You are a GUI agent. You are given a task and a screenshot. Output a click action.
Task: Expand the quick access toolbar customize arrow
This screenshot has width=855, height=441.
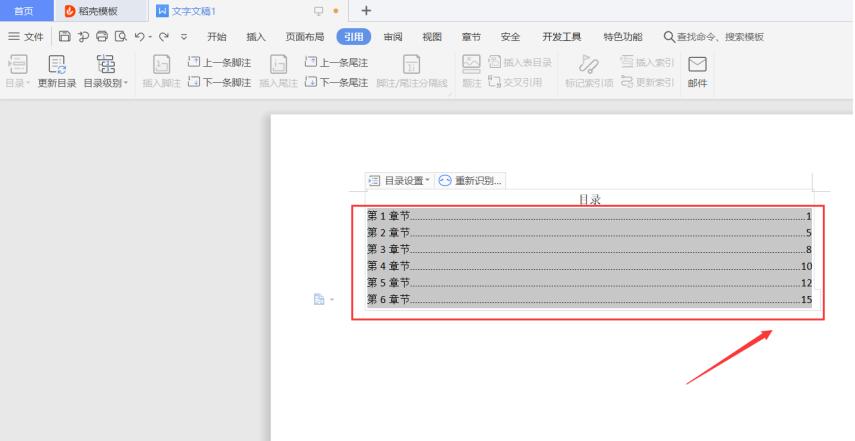(x=183, y=37)
